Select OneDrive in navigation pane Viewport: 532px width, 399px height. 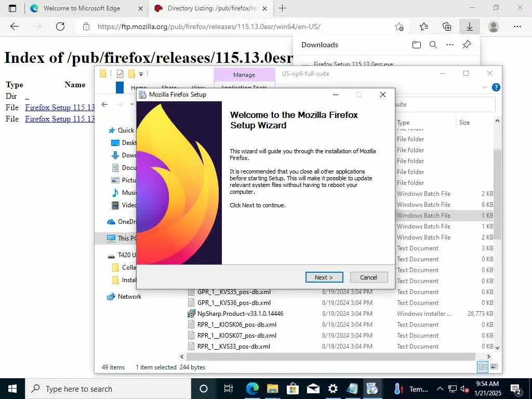[x=122, y=222]
